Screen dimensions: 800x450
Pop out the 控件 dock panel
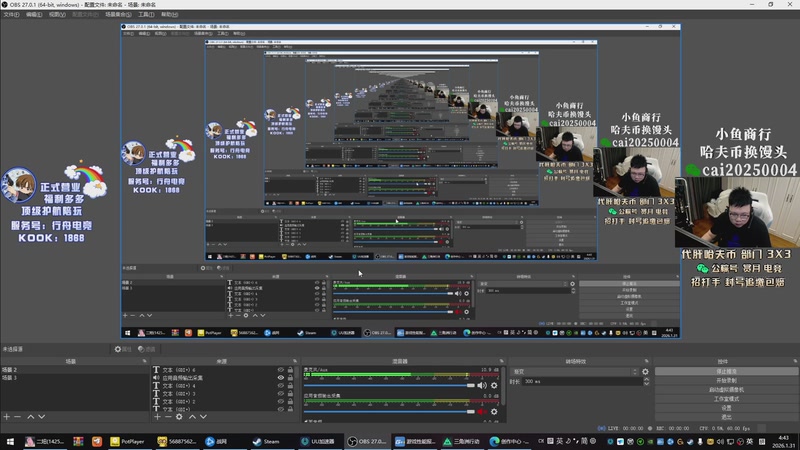point(795,361)
